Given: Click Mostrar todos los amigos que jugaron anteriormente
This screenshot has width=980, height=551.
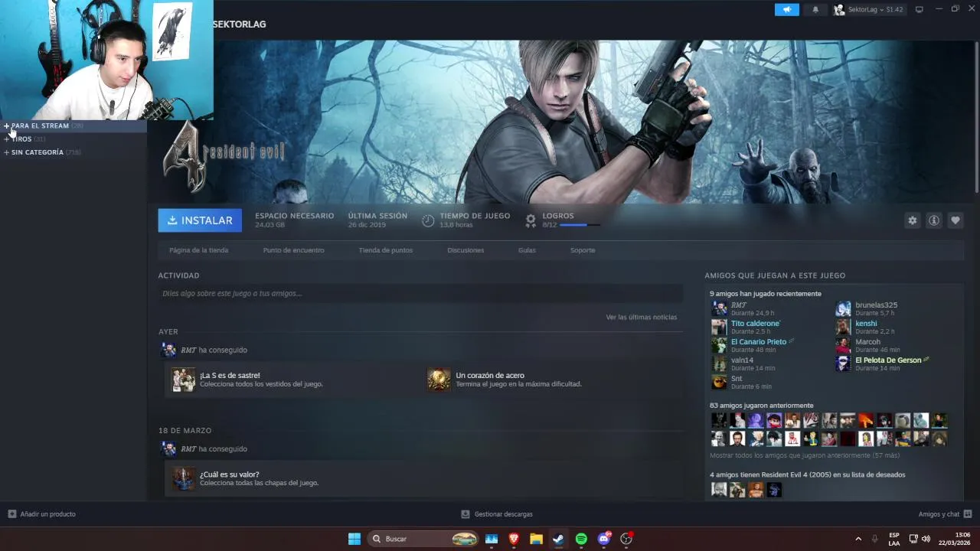Looking at the screenshot, I should coord(805,455).
